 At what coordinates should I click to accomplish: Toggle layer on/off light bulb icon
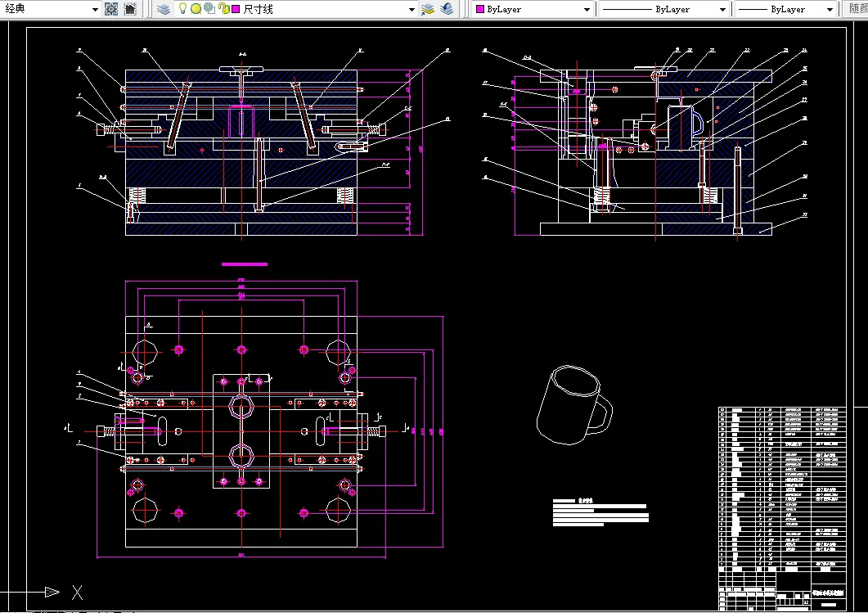182,8
